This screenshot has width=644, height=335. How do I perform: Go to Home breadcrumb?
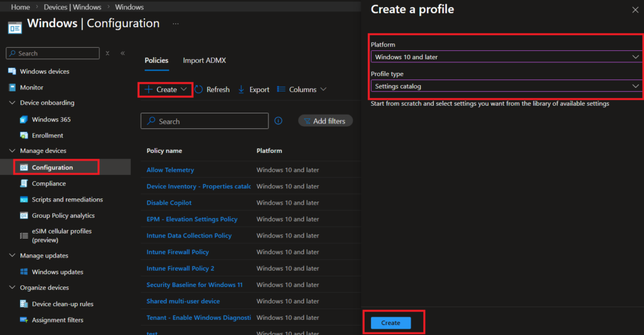(20, 7)
